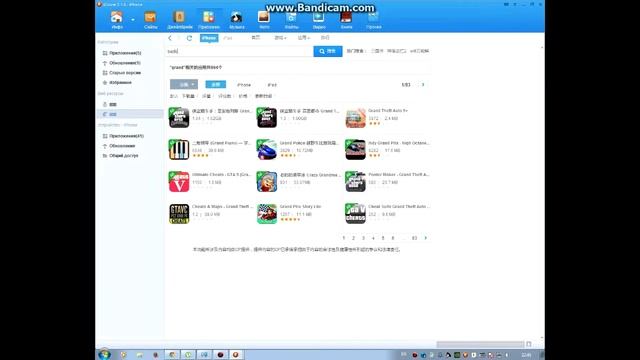Focus the app search field
Image resolution: width=640 pixels, height=360 pixels.
240,51
